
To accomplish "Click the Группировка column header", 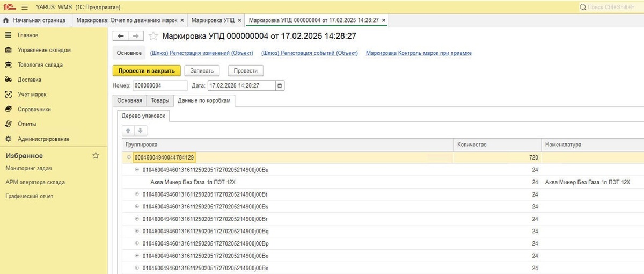I will click(288, 145).
